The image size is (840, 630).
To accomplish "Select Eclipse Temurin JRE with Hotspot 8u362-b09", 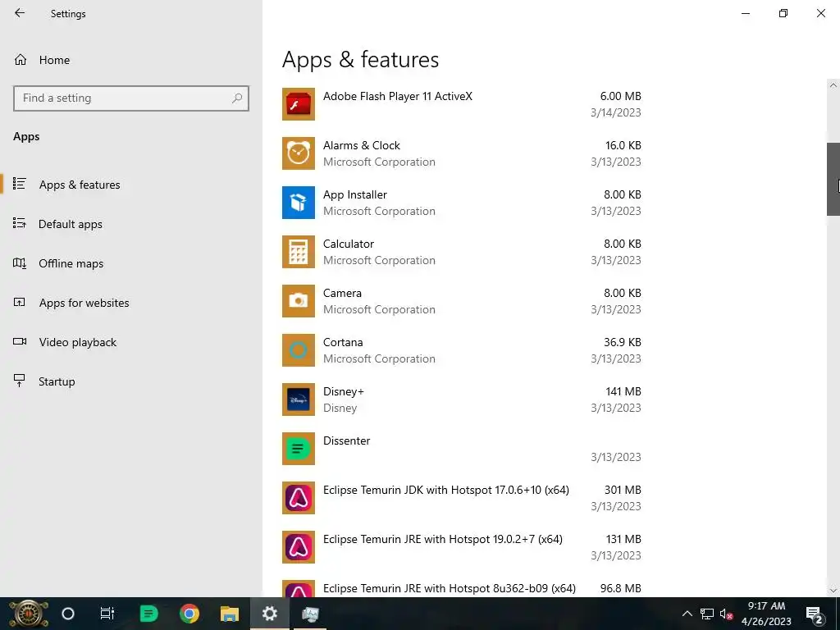I will pyautogui.click(x=449, y=589).
